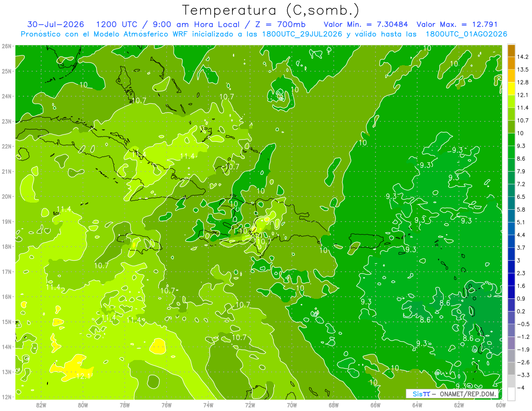Click the 19N latitude axis label

7,222
